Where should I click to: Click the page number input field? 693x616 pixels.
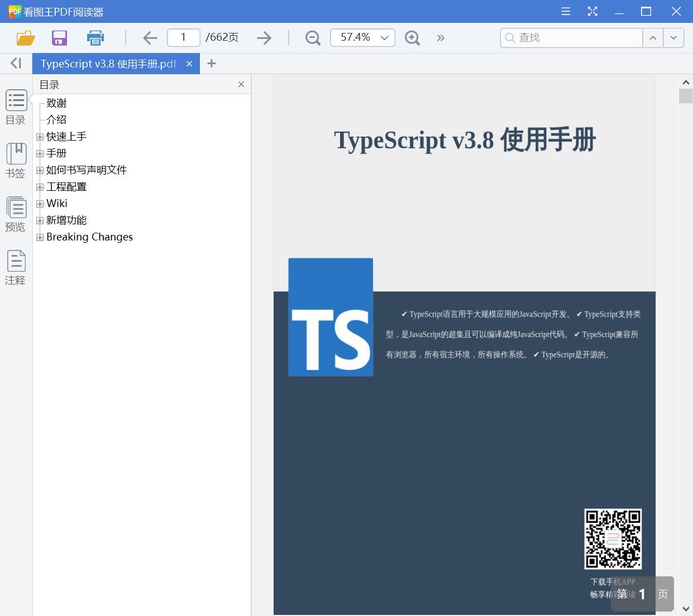(x=184, y=37)
